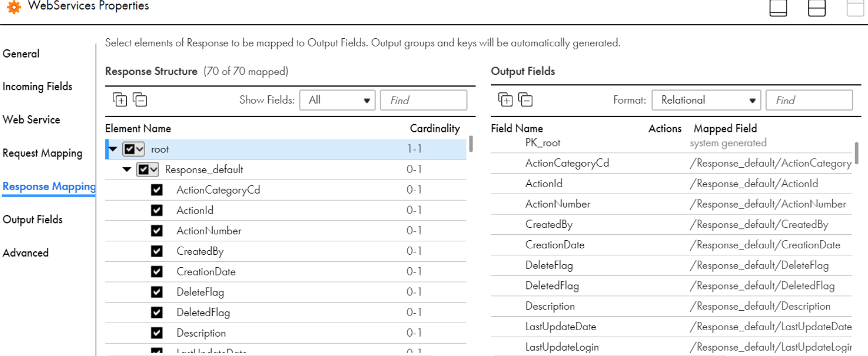868x356 pixels.
Task: Collapse the Response_default tree node
Action: pyautogui.click(x=127, y=169)
